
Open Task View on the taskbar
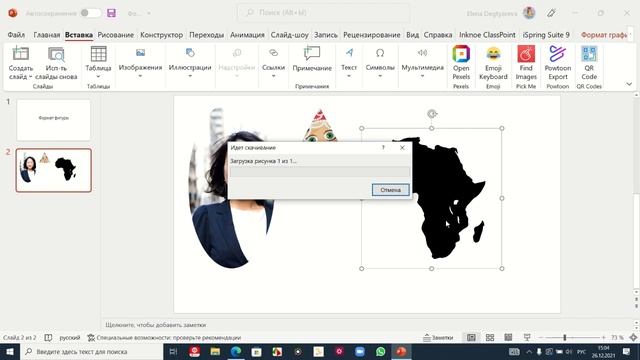click(x=173, y=351)
